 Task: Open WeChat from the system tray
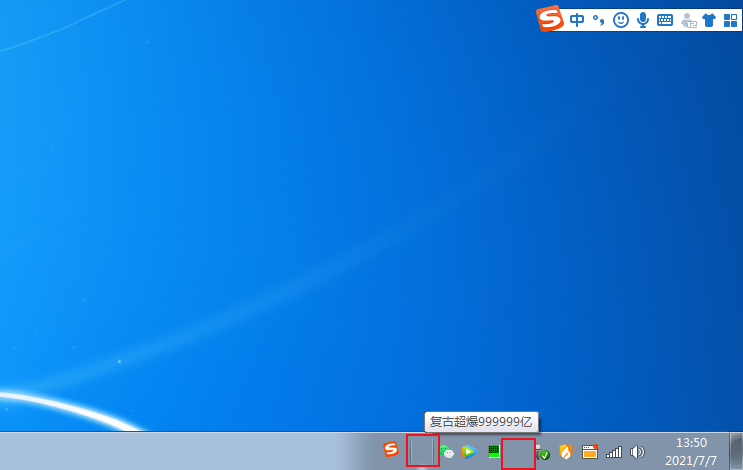[x=447, y=452]
